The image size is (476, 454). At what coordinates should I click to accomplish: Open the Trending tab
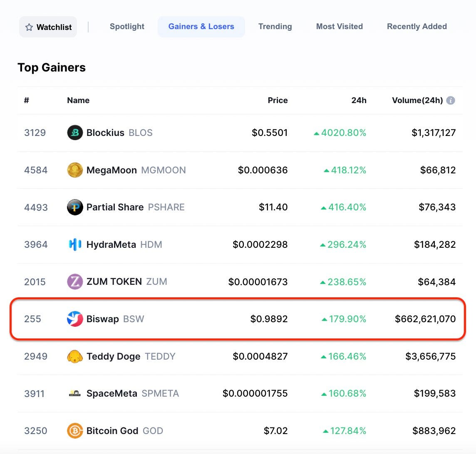pyautogui.click(x=275, y=27)
